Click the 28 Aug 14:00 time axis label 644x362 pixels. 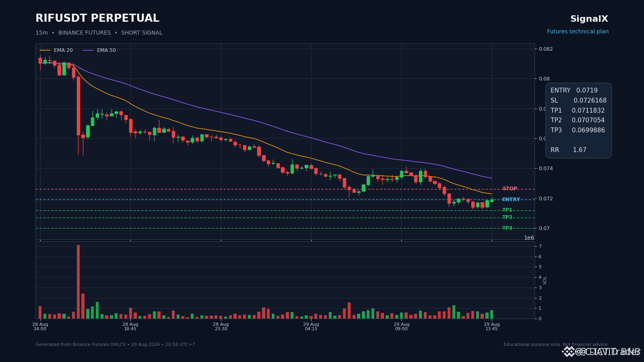pos(40,327)
